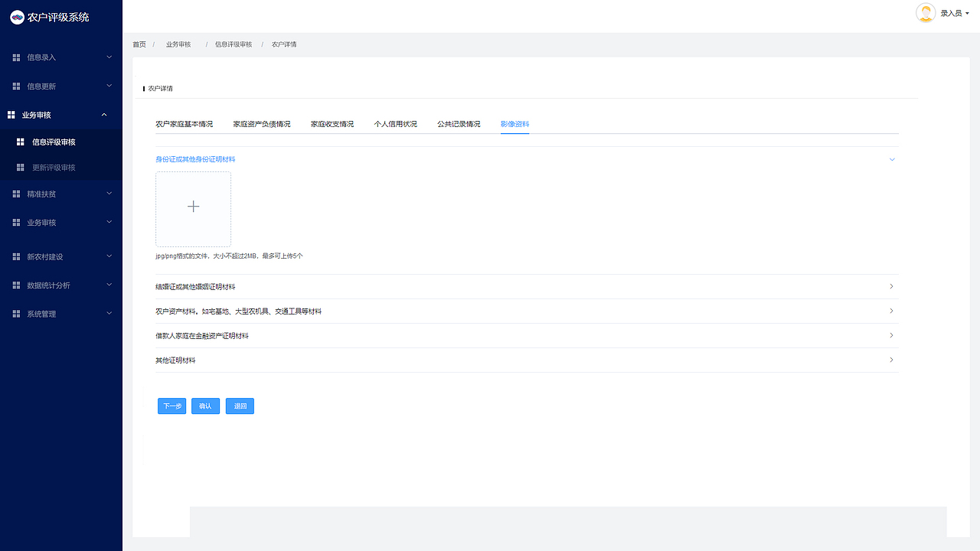Collapse the 身份证或其他身份证明材料 section chevron
Viewport: 980px width, 551px height.
pyautogui.click(x=892, y=159)
